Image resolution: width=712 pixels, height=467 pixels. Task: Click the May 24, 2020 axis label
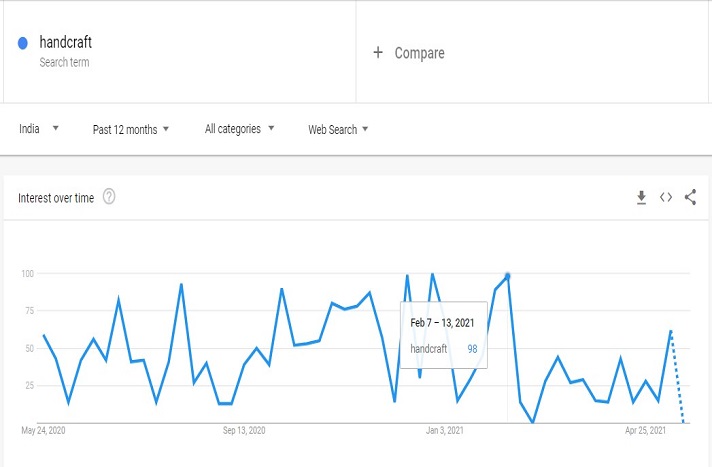[x=44, y=431]
